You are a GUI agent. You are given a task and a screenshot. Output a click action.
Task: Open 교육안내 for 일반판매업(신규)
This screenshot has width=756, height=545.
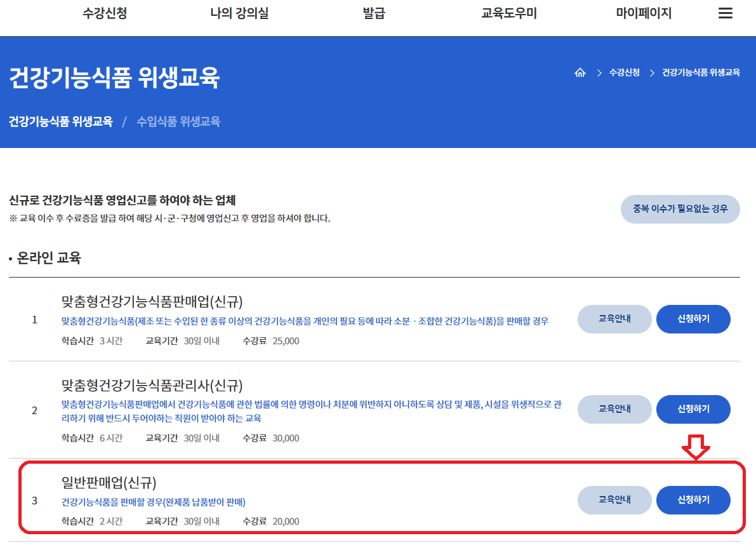(x=614, y=501)
